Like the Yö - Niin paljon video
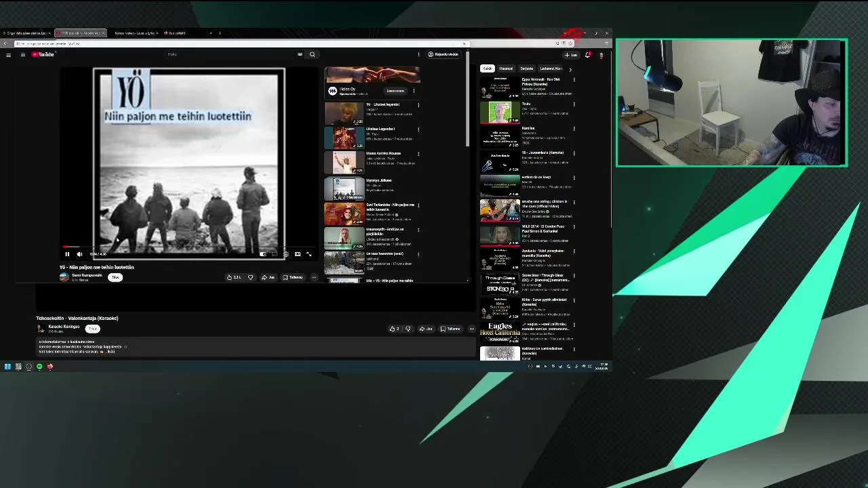Screen dimensions: 868x488 [233, 277]
